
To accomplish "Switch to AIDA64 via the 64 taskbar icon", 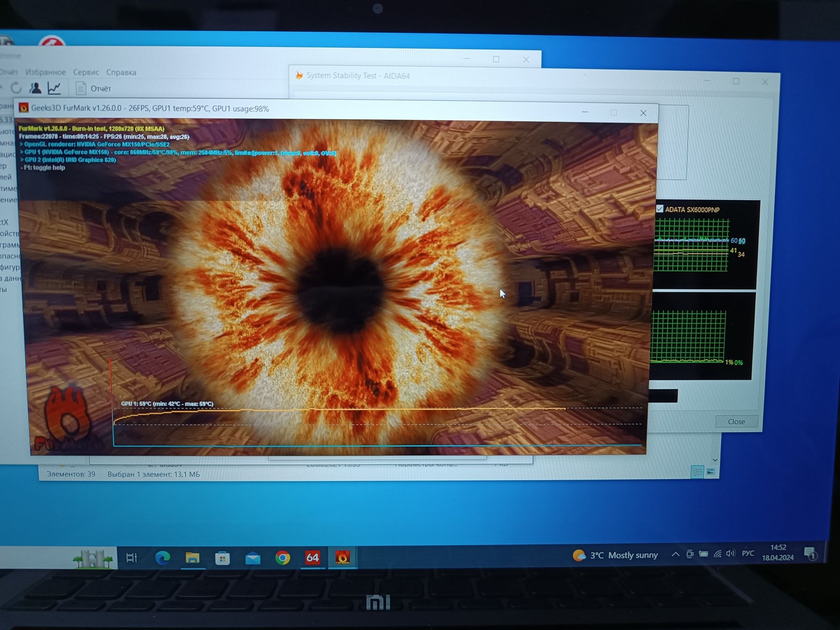I will click(312, 557).
